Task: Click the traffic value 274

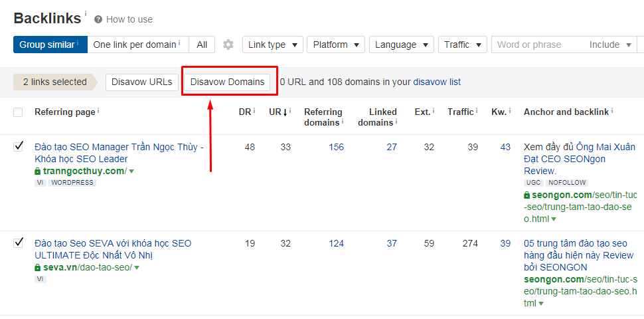Action: 470,243
